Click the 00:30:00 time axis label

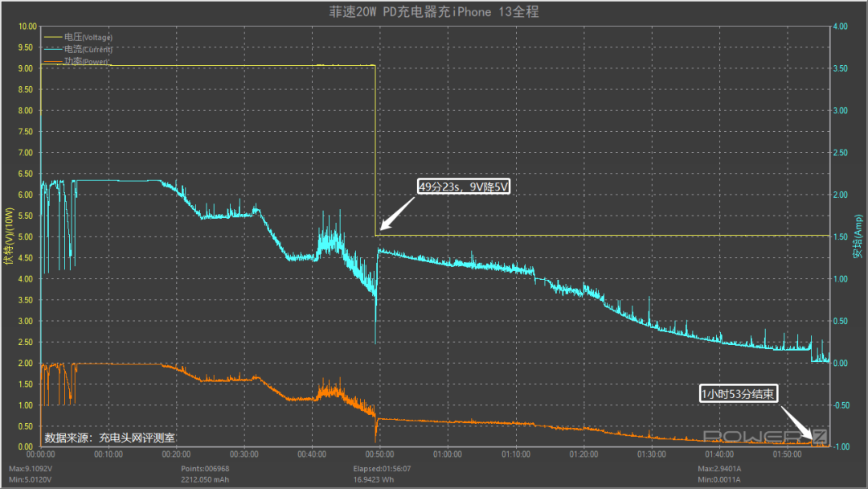244,454
